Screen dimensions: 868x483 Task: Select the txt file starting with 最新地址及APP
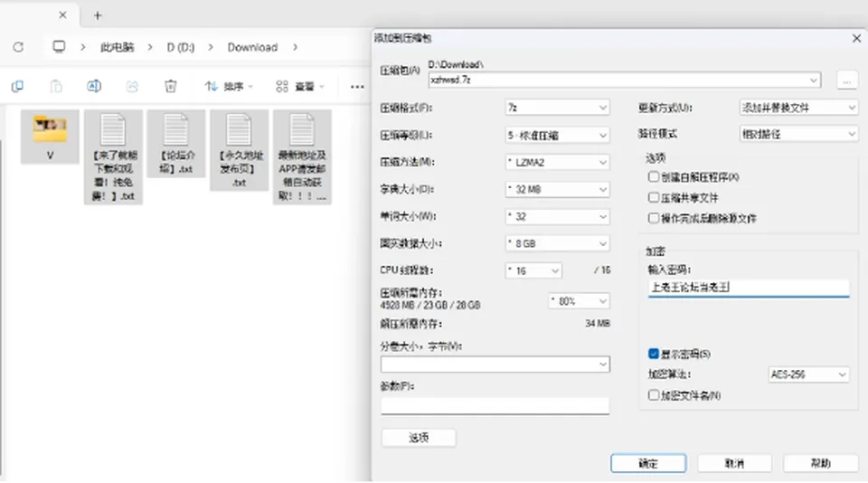(302, 156)
